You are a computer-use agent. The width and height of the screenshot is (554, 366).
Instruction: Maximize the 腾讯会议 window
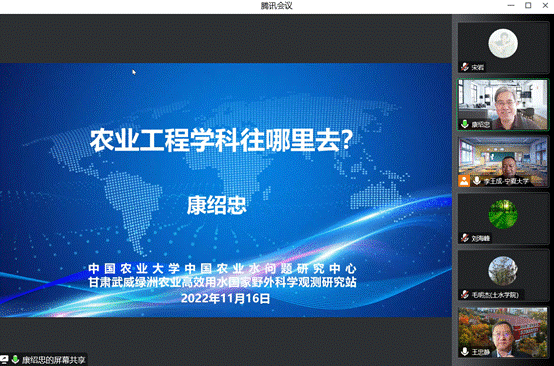coord(528,5)
